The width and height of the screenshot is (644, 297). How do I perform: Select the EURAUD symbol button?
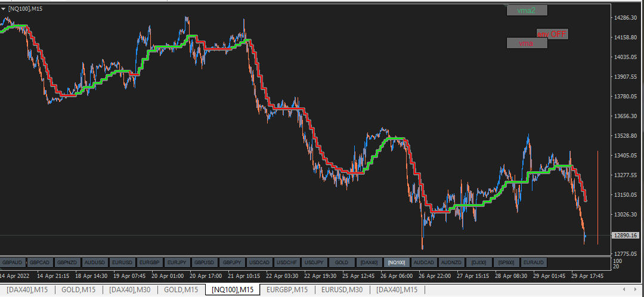click(x=534, y=262)
